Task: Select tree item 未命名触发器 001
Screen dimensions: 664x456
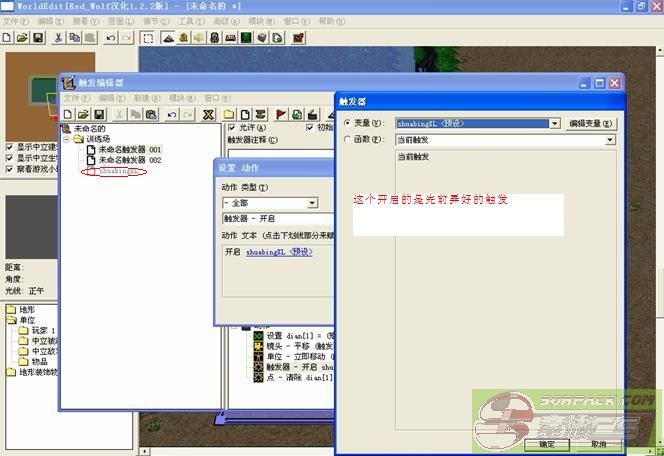Action: [129, 149]
